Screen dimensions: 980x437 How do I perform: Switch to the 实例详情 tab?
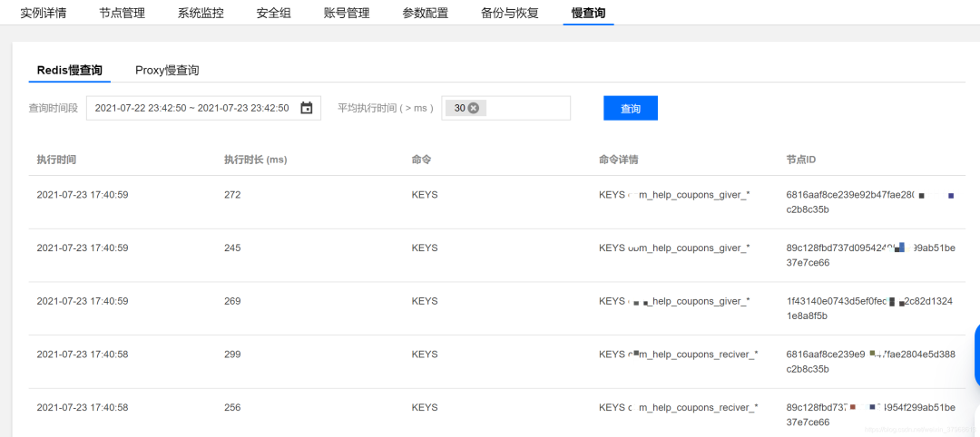[x=43, y=13]
